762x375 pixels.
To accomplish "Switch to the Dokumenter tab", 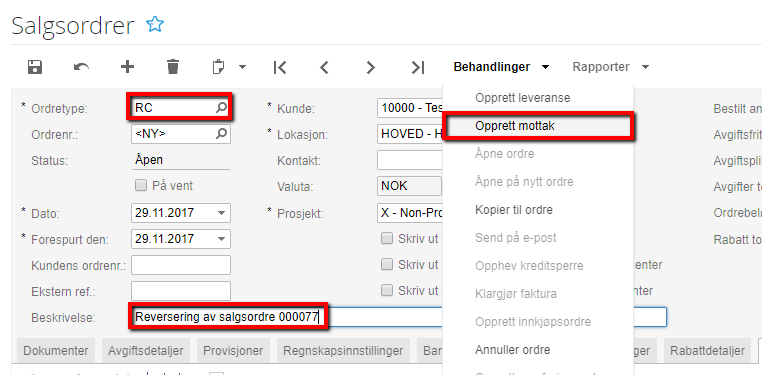I will click(56, 351).
